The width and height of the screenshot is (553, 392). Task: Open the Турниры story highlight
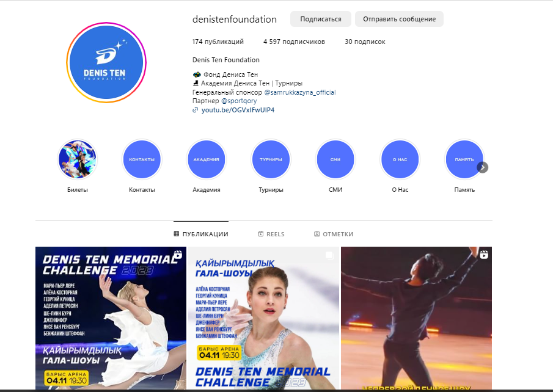[x=271, y=159]
